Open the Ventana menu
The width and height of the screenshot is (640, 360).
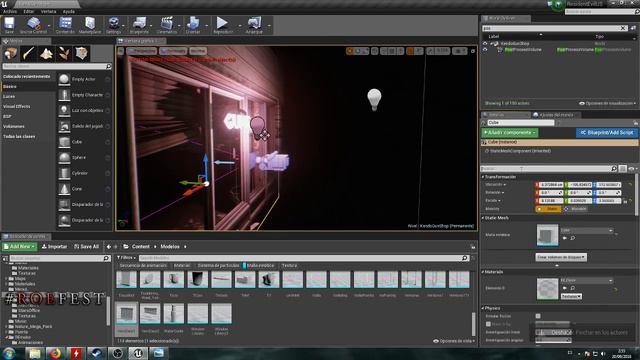[x=49, y=11]
